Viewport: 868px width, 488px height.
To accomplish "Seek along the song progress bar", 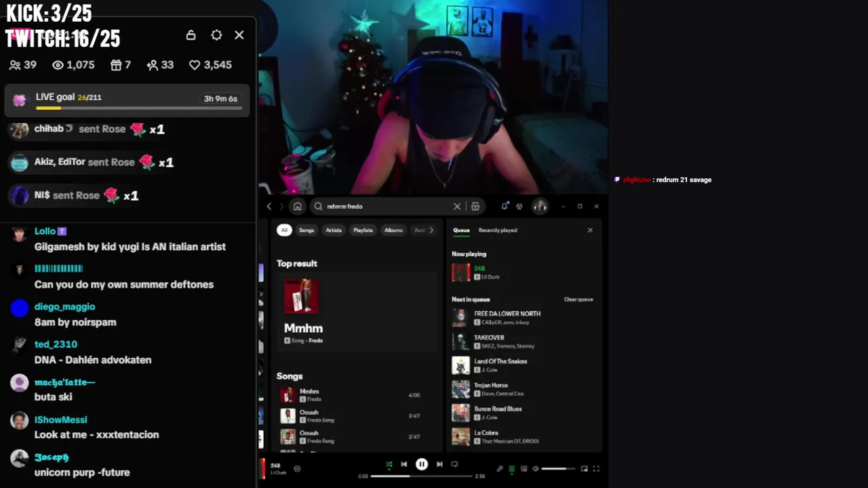I will (421, 476).
